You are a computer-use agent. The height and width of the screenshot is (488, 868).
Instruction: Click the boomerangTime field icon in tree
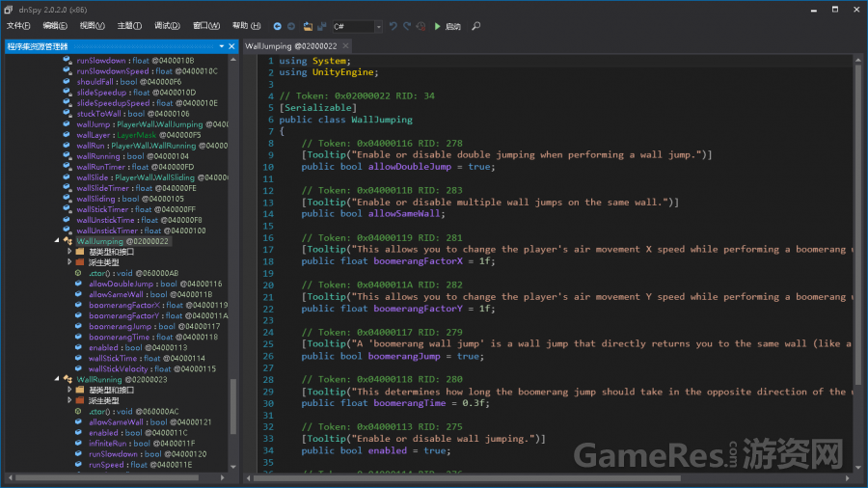pyautogui.click(x=79, y=337)
